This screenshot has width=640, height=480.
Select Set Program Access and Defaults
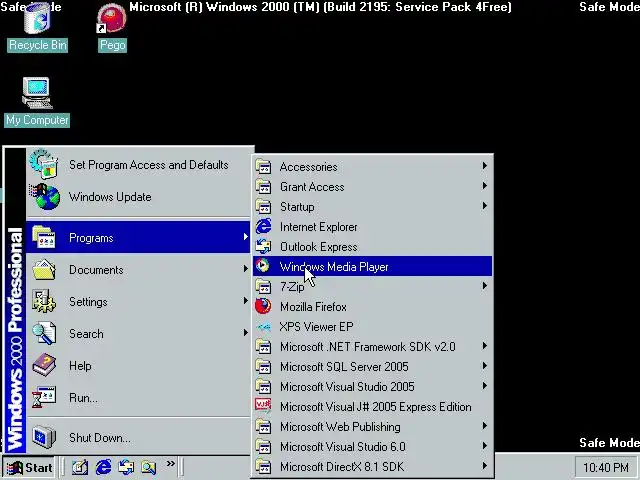click(138, 164)
